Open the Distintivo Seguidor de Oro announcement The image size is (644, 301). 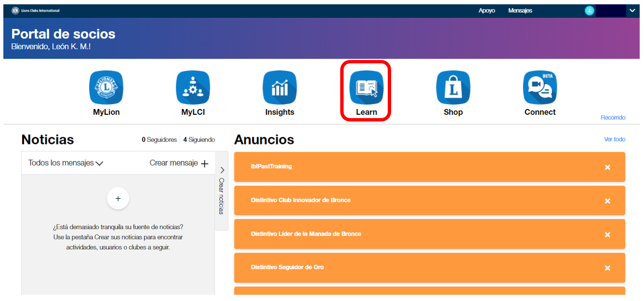click(287, 267)
